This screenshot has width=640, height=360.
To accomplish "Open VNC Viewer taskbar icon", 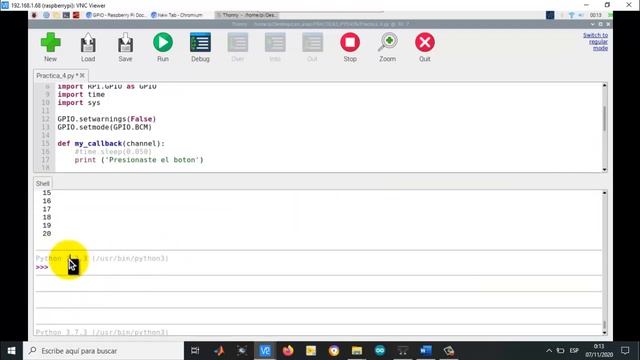I will click(x=265, y=351).
